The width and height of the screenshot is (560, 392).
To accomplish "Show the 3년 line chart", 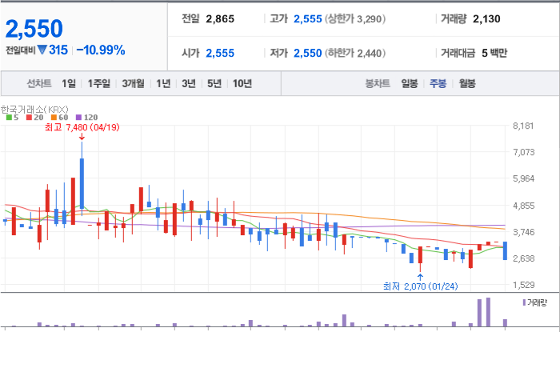I will click(189, 83).
